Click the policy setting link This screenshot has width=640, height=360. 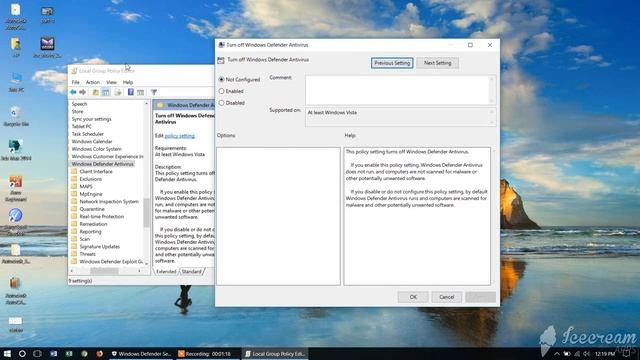tap(180, 136)
